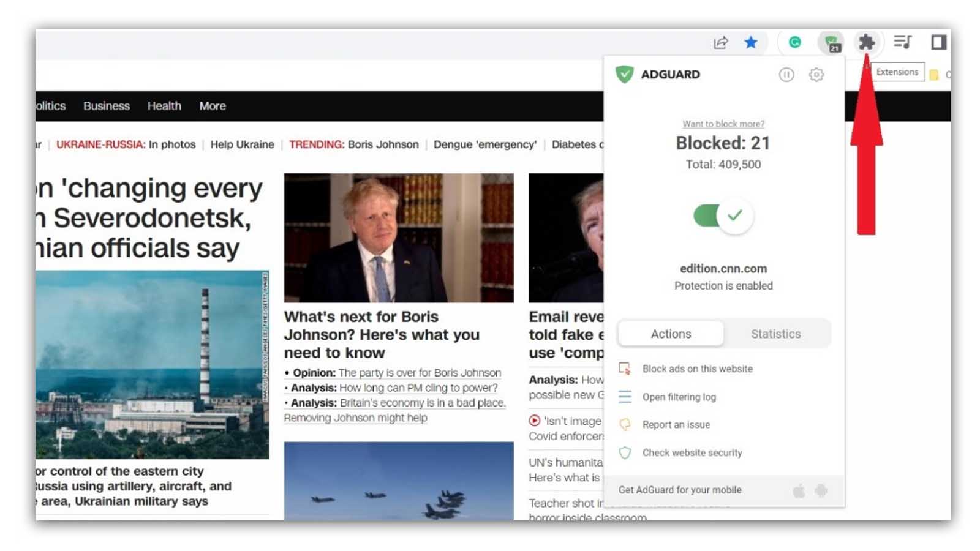The image size is (980, 551).
Task: Open AdGuard settings gear icon
Action: [816, 75]
